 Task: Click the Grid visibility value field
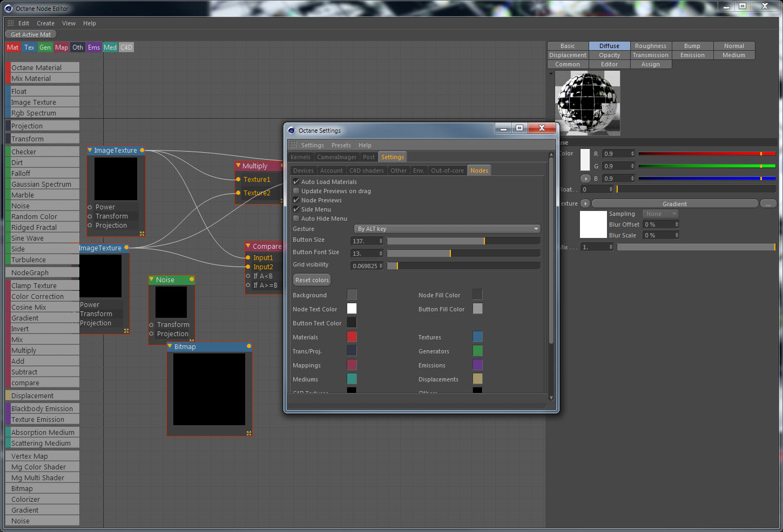click(x=365, y=265)
